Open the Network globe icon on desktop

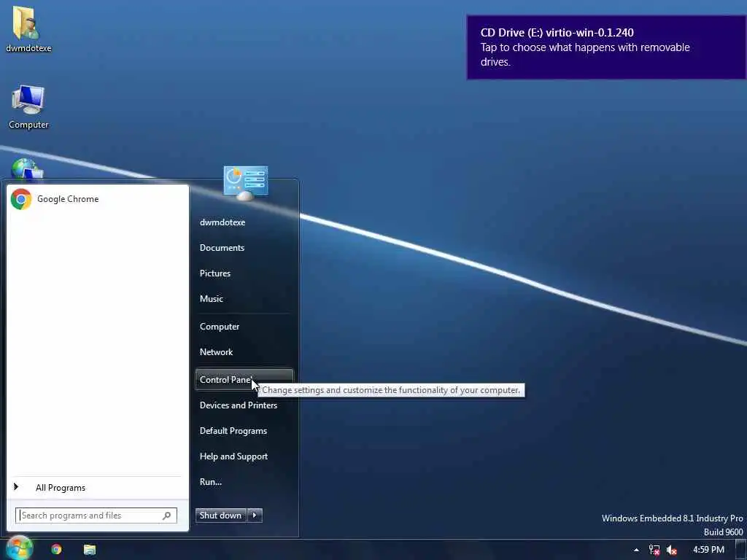point(27,170)
